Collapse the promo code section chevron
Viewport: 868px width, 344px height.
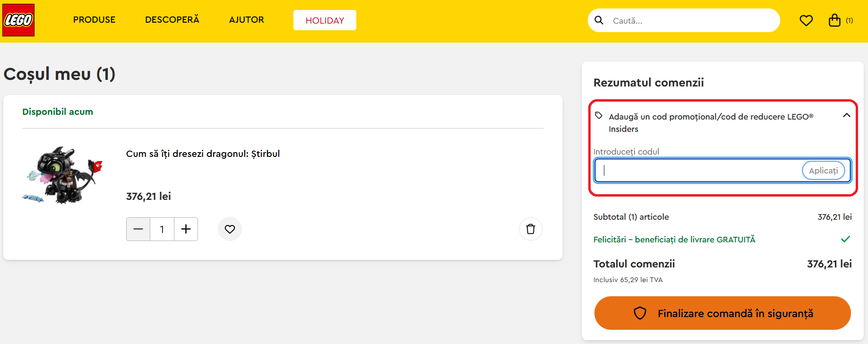coord(846,115)
